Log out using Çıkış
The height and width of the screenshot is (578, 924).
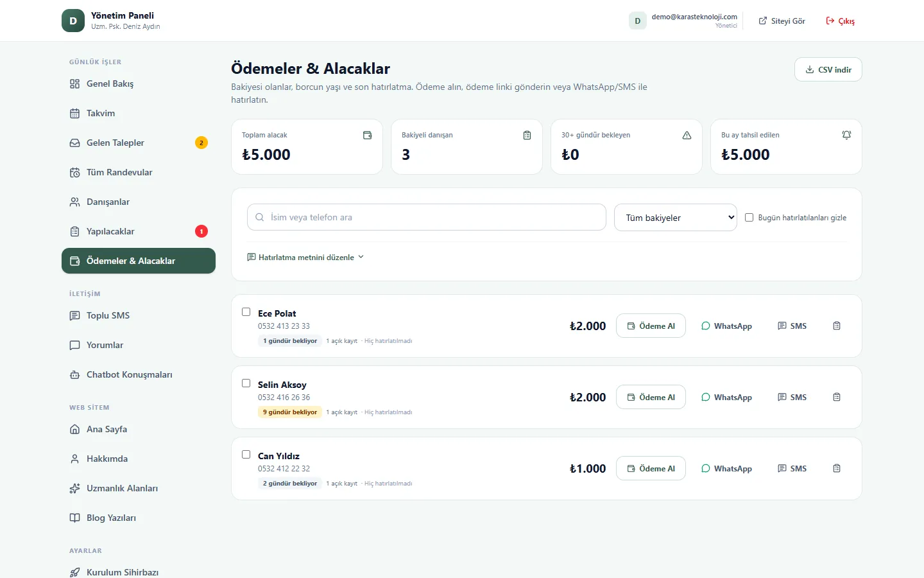840,21
